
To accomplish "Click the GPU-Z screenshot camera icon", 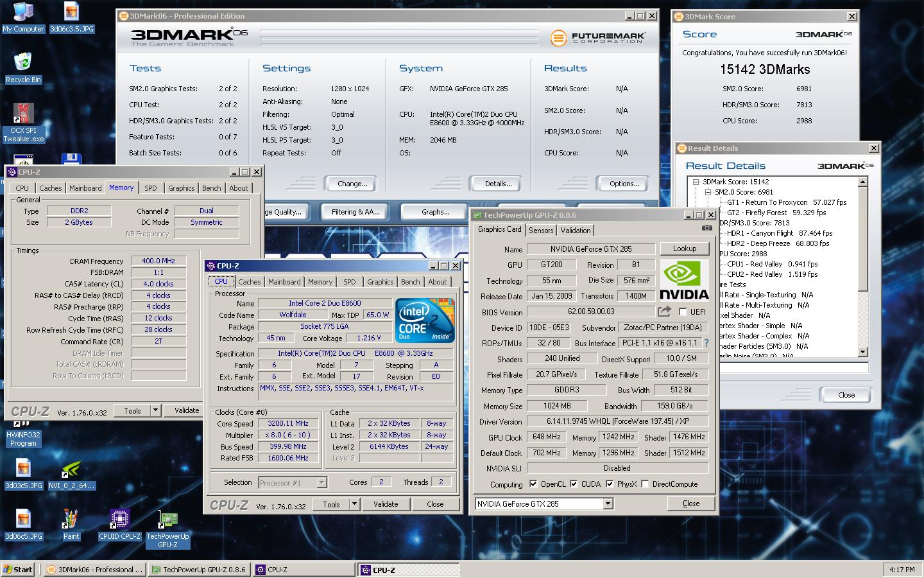I will (706, 228).
